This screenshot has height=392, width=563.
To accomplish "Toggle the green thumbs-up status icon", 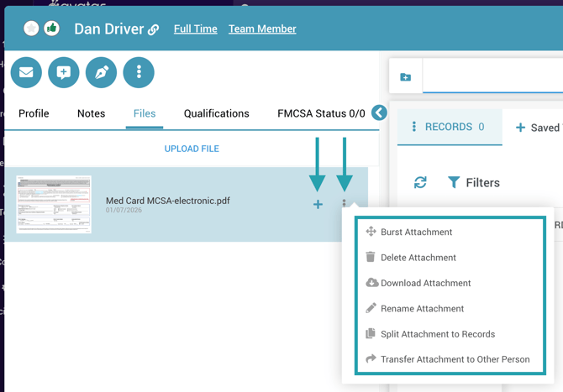I will [x=51, y=29].
